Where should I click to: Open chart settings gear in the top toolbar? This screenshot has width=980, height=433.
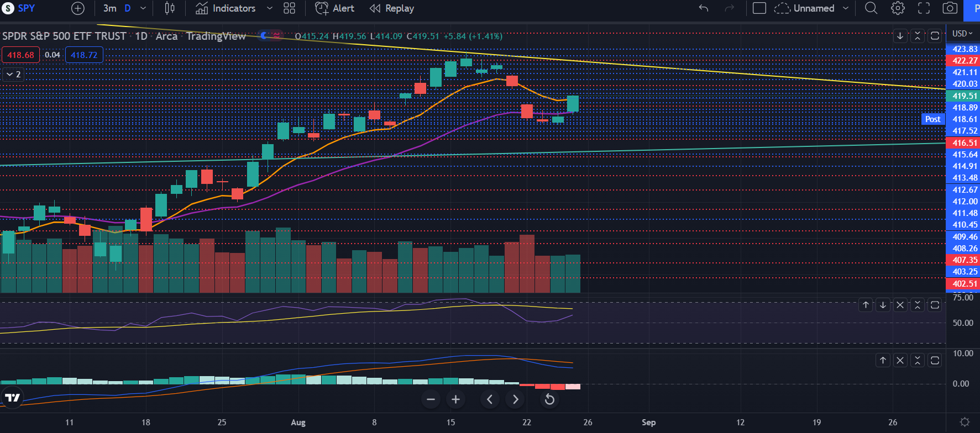(898, 8)
